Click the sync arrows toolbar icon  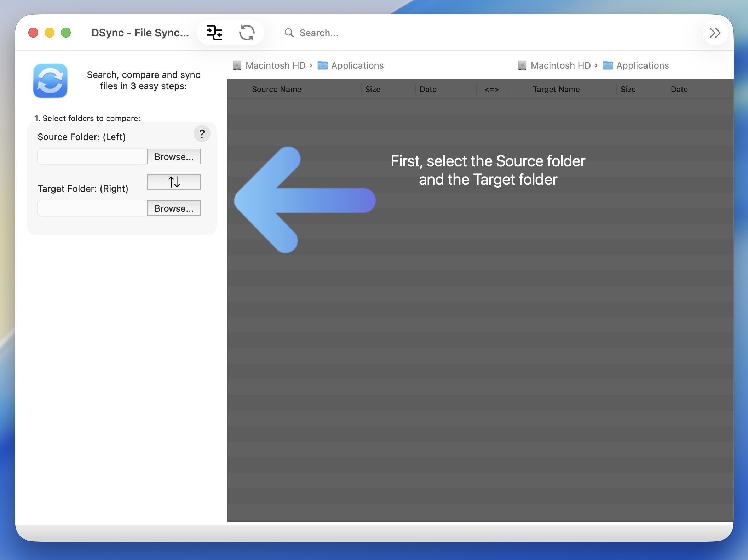pyautogui.click(x=247, y=33)
